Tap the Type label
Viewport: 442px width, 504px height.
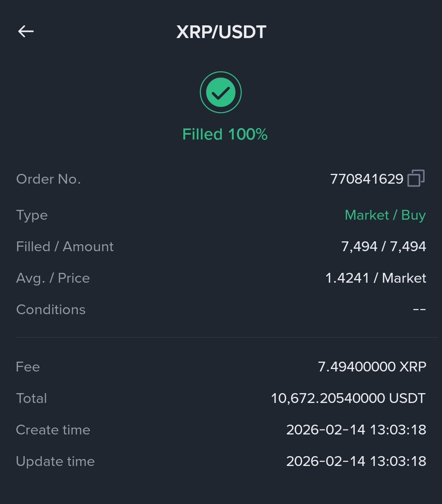point(32,216)
